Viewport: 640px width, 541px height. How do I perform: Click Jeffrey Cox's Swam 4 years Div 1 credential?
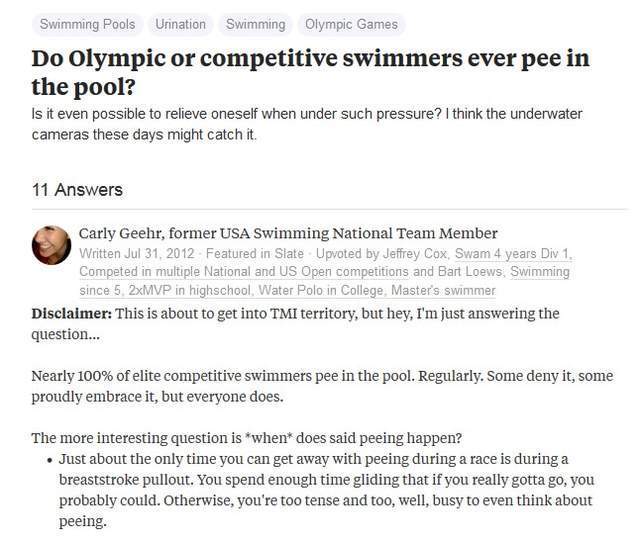tap(512, 254)
